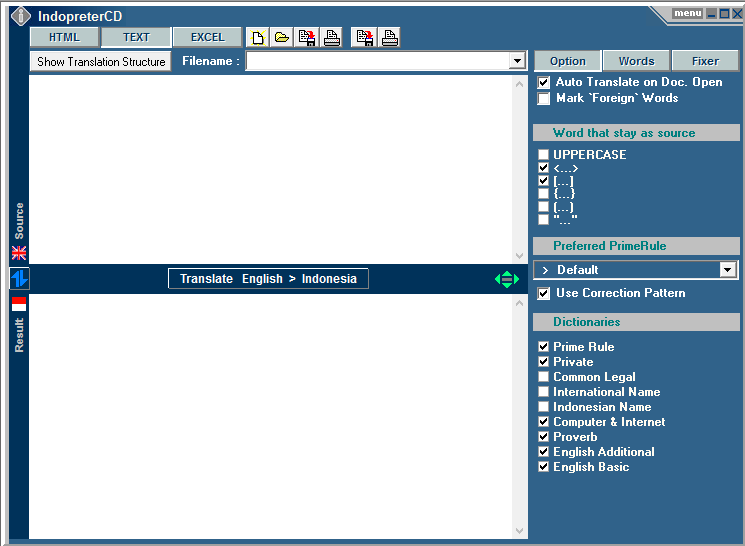Enable the "..." quotes checkbox
Viewport: 745px width, 546px height.
(x=543, y=220)
